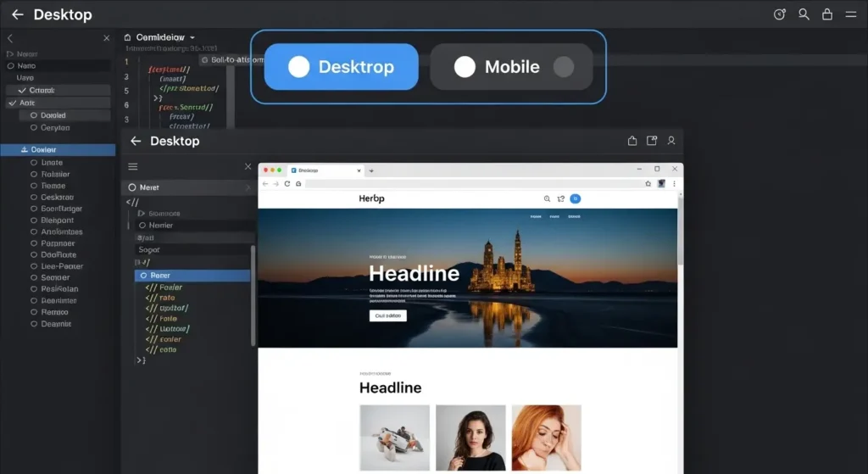Click the back arrow in the top header
The height and width of the screenshot is (474, 868).
17,14
